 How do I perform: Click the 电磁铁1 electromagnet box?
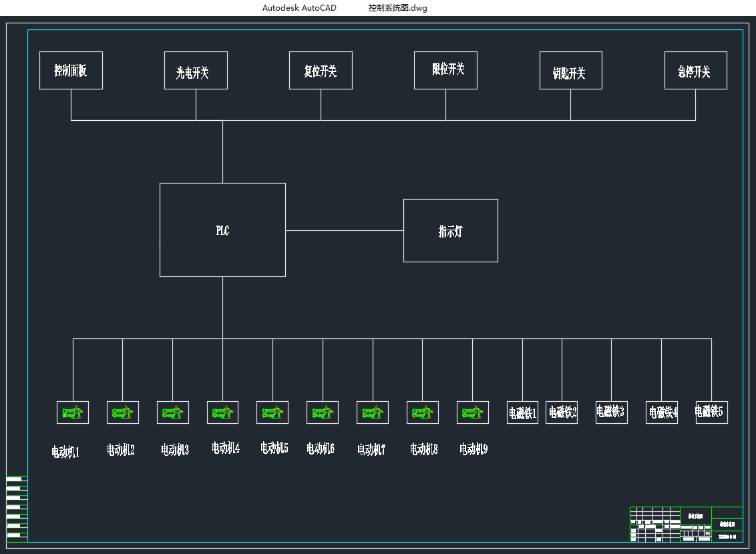tap(522, 412)
